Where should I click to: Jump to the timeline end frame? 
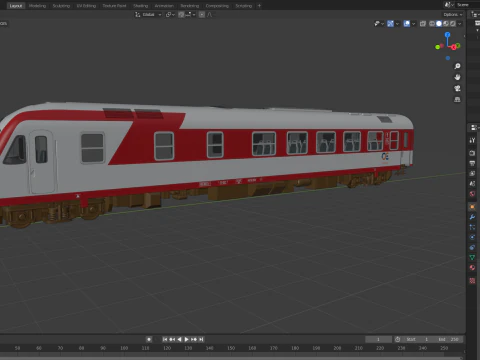[201, 339]
